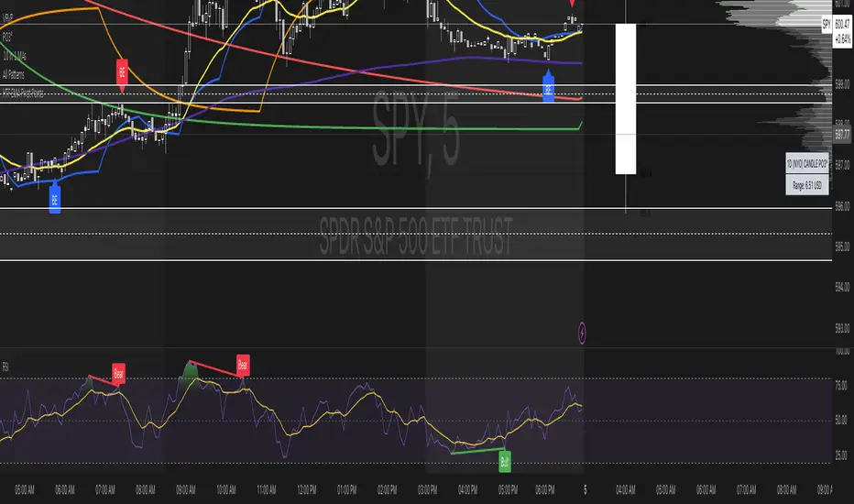Click the 08:00 AM label right of day 5
Image resolution: width=854 pixels, height=504 pixels.
[786, 490]
